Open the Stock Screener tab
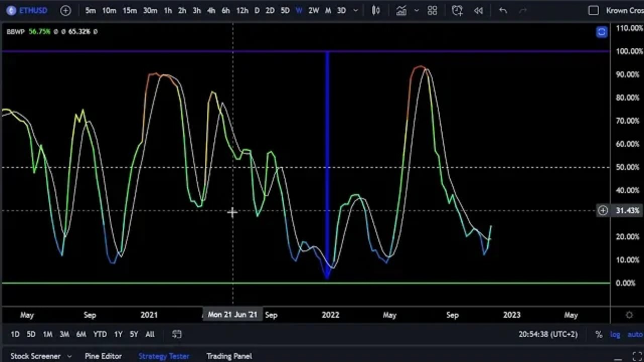The height and width of the screenshot is (362, 644). [x=35, y=356]
